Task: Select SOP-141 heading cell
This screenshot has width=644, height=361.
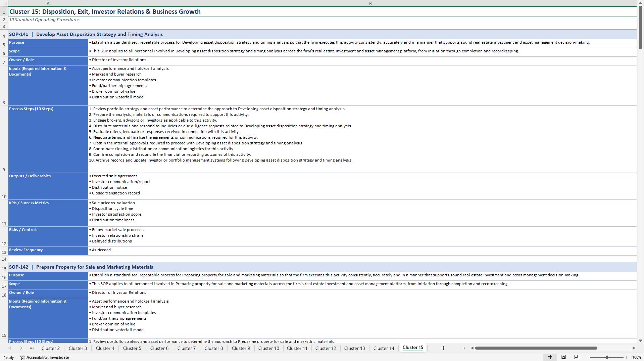Action: tap(322, 34)
